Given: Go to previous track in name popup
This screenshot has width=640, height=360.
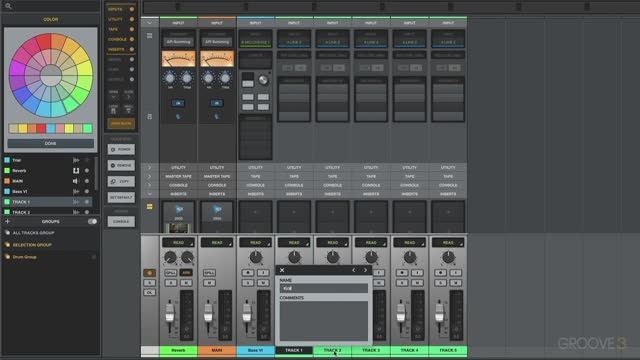Looking at the screenshot, I should tap(353, 270).
